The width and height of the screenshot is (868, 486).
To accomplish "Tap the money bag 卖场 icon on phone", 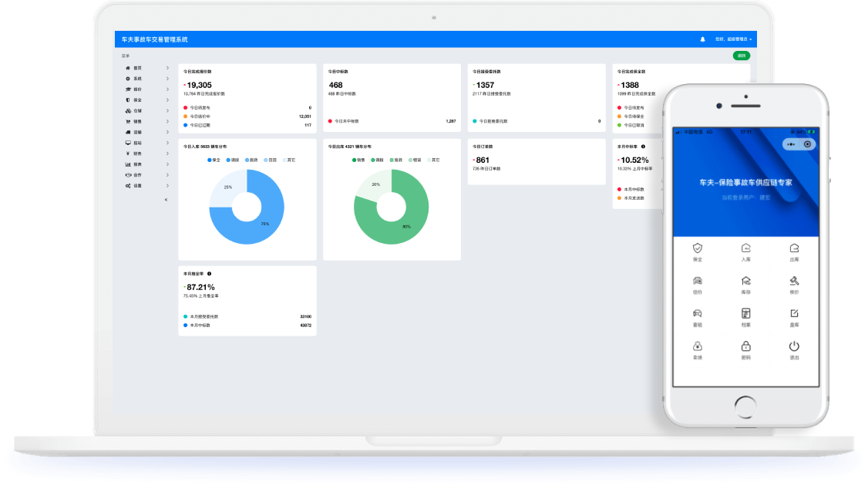I will point(698,346).
